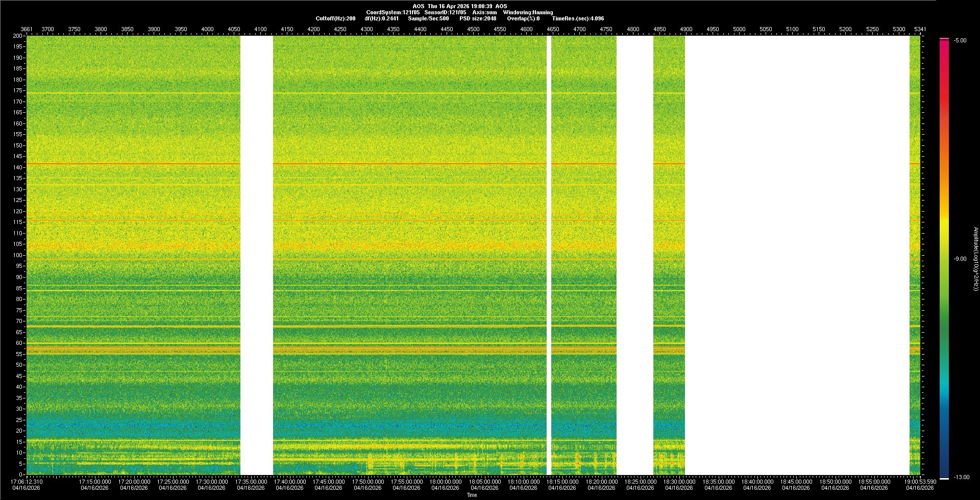This screenshot has width=980, height=500.
Task: Select the 4250 tick on top axis
Action: click(340, 29)
